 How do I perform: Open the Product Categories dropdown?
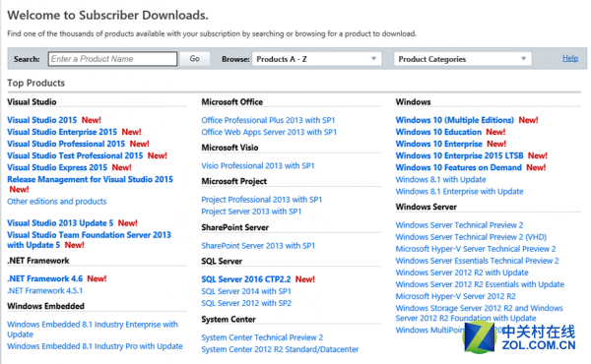click(x=463, y=59)
